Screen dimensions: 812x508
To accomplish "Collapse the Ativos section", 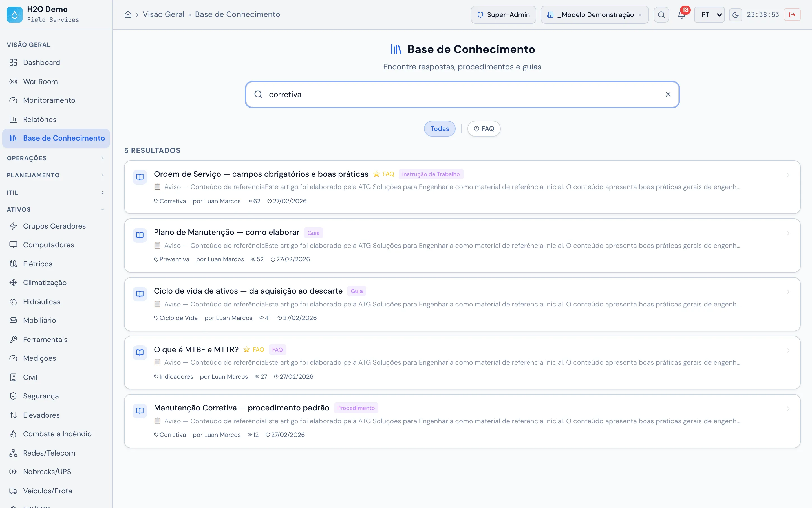I will point(56,209).
